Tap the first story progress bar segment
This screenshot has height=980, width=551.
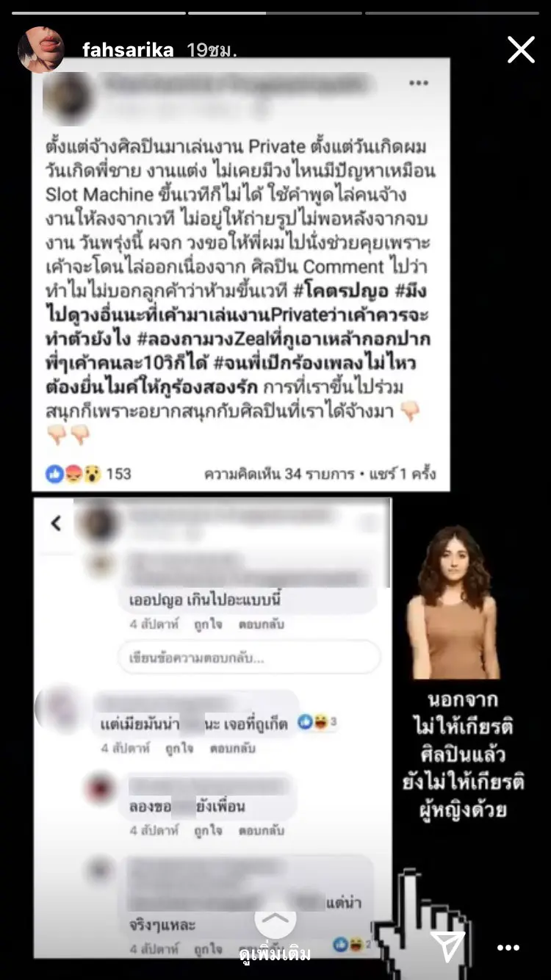pos(98,12)
